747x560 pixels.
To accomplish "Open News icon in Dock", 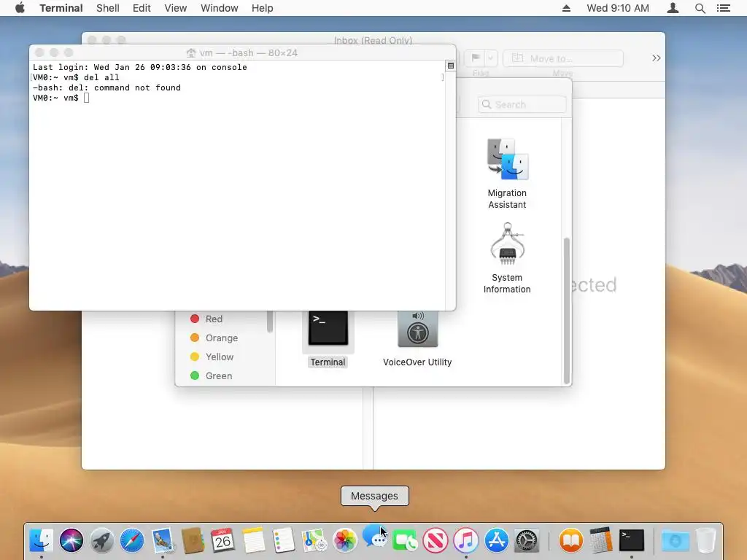I will (x=436, y=540).
